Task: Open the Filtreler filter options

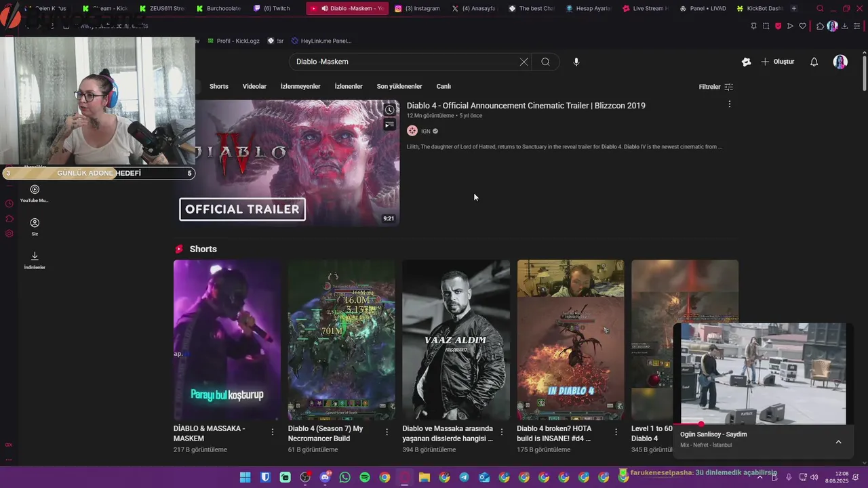Action: coord(715,87)
